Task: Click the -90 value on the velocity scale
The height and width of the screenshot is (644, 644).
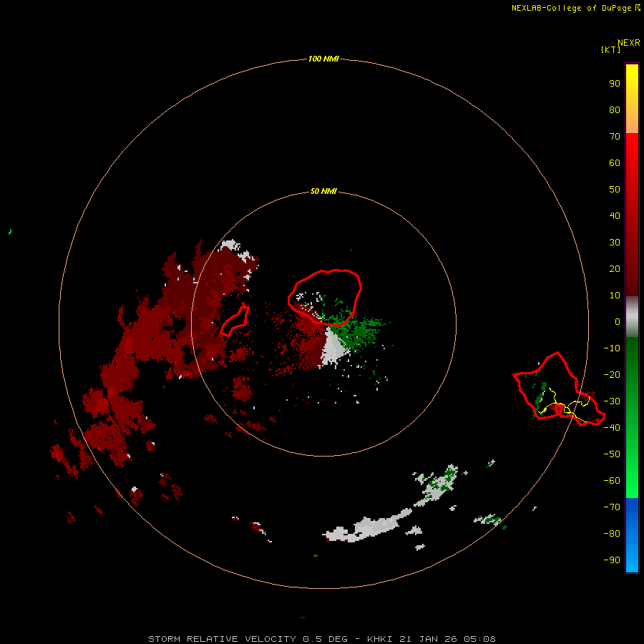Action: click(612, 560)
